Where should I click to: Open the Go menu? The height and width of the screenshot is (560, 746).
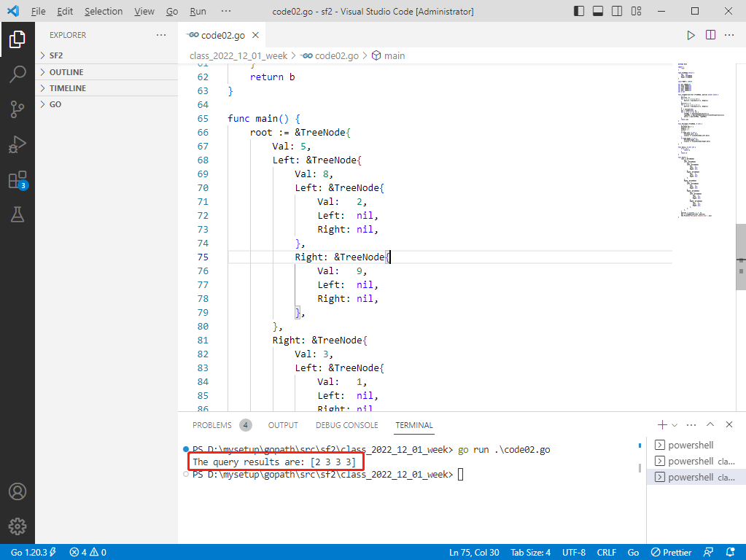tap(172, 11)
